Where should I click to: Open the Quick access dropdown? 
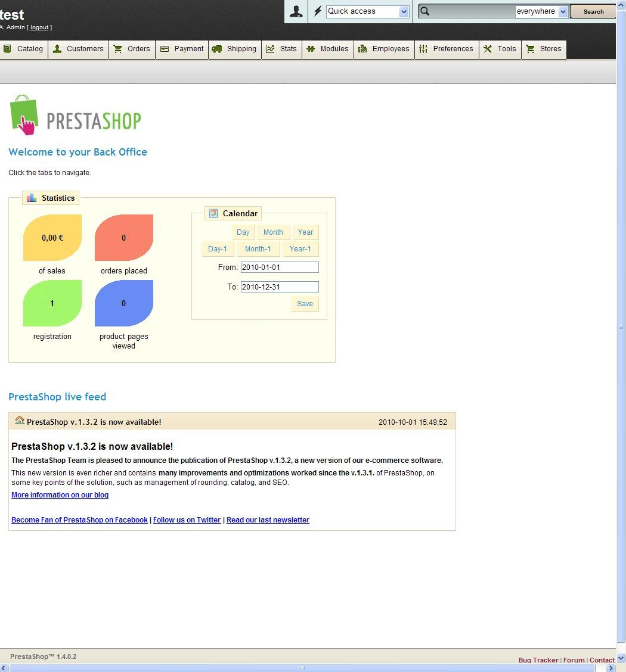click(367, 11)
